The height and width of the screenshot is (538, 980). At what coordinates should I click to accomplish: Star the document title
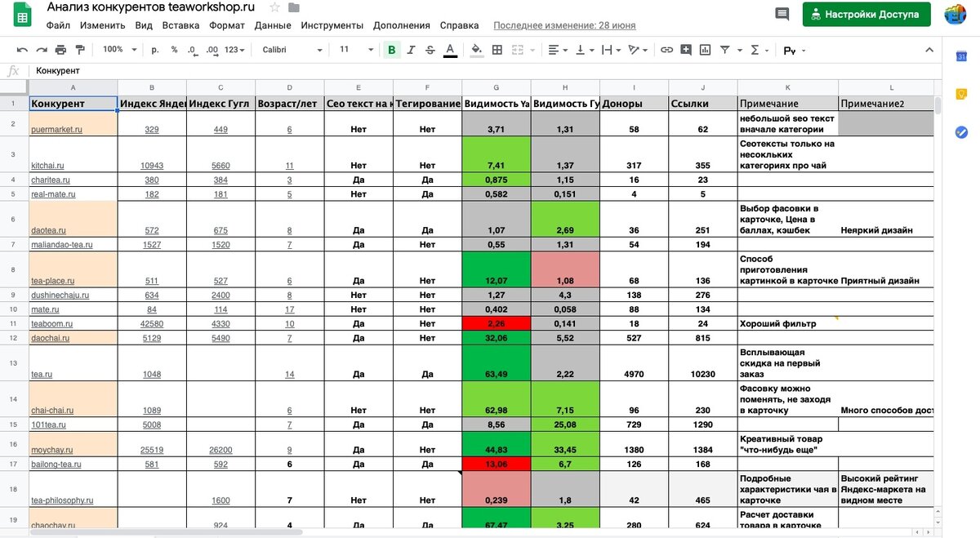click(x=274, y=7)
